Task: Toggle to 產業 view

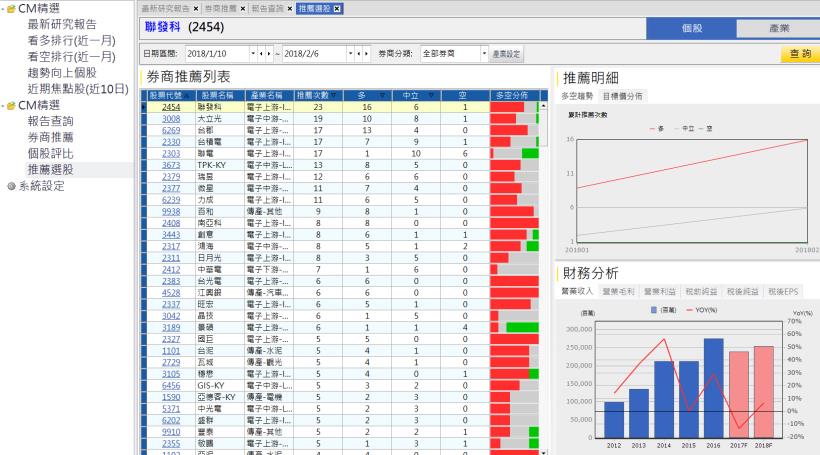Action: [779, 28]
